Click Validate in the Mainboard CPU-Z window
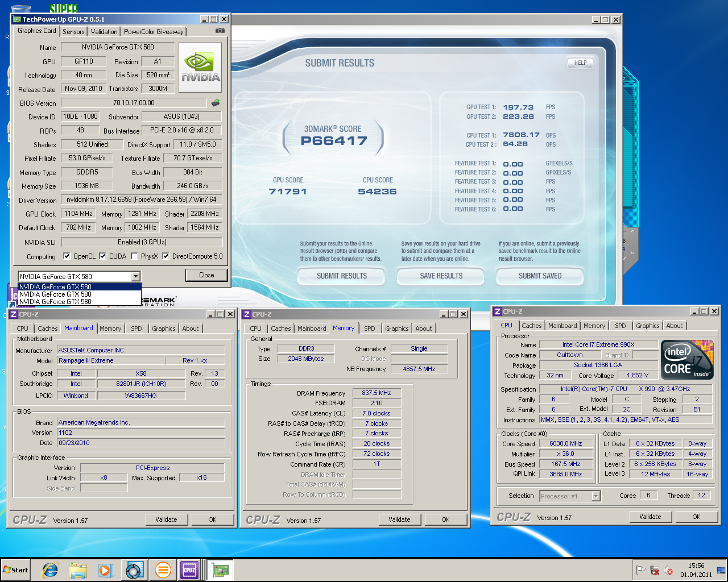Screen dimensions: 728x582 pos(166,519)
